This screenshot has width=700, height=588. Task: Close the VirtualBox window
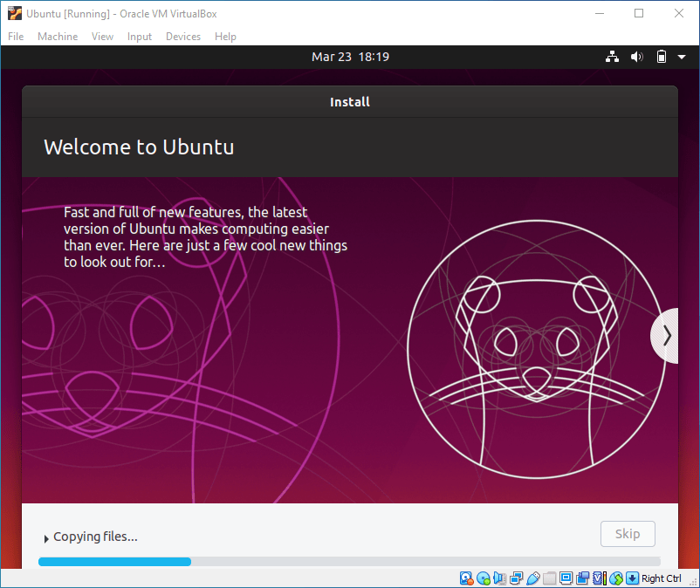pyautogui.click(x=679, y=13)
